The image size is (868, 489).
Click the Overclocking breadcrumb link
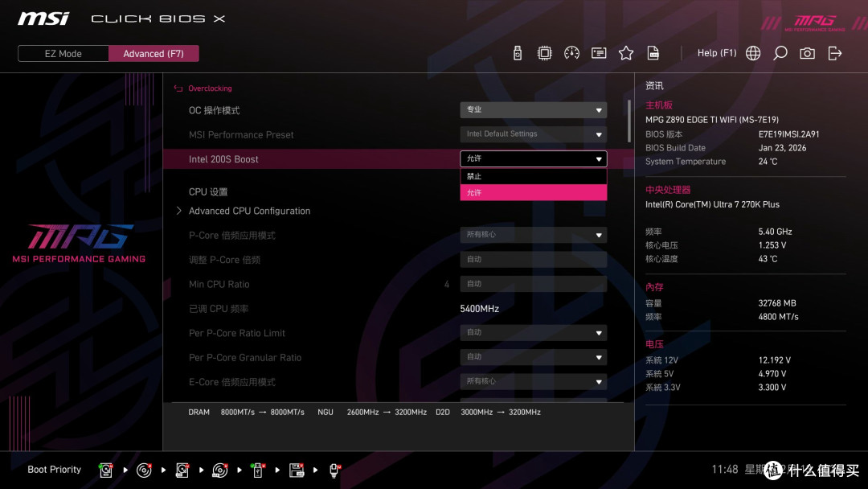[210, 88]
